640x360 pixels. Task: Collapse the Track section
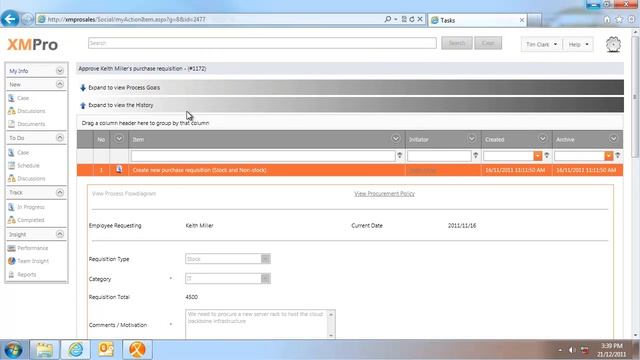[x=60, y=192]
